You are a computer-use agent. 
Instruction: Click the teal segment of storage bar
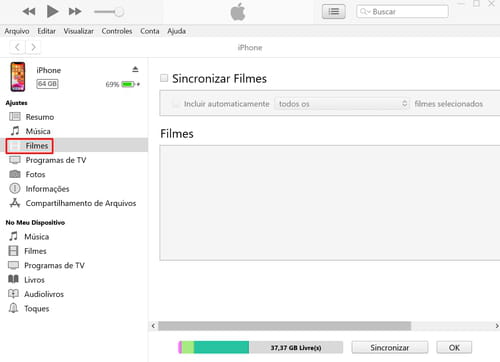[221, 347]
